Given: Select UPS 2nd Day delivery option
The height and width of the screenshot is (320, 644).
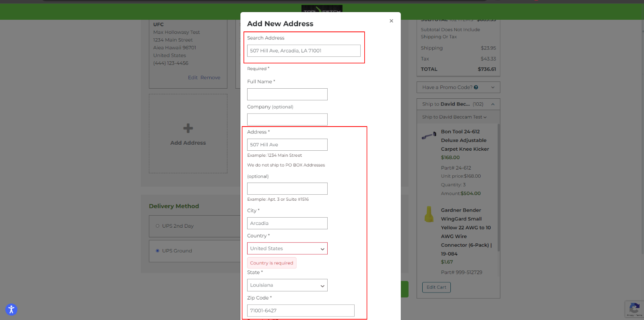Looking at the screenshot, I should (x=158, y=226).
